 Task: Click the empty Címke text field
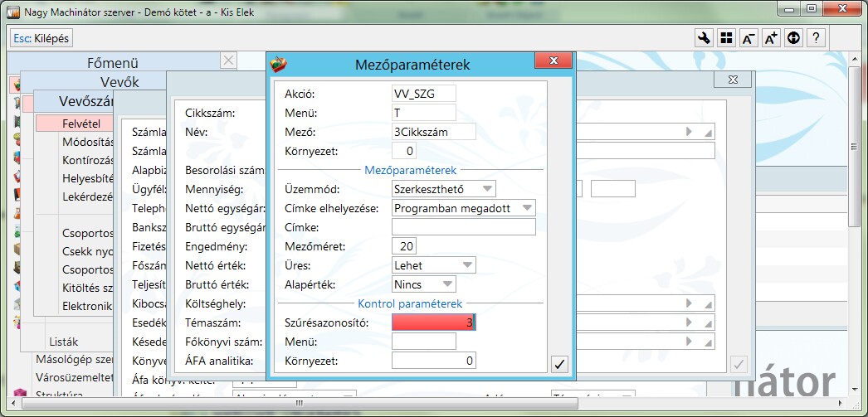click(463, 227)
